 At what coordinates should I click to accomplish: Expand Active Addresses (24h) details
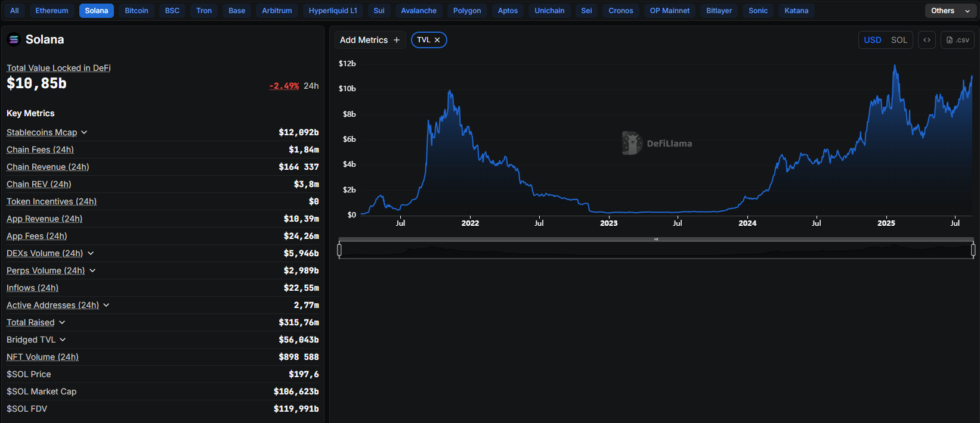(x=106, y=305)
